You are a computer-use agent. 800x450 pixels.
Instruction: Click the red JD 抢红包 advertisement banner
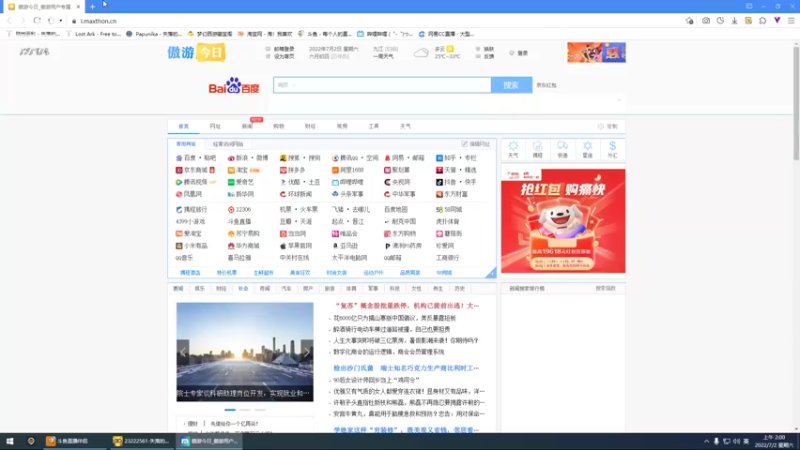563,221
